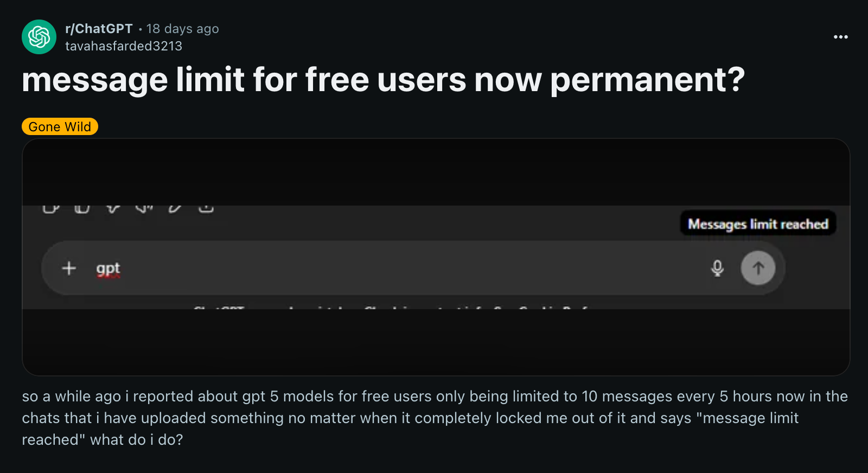Open the ChatGPT suggestion row below the input
Screen dimensions: 868x473
pyautogui.click(x=391, y=308)
